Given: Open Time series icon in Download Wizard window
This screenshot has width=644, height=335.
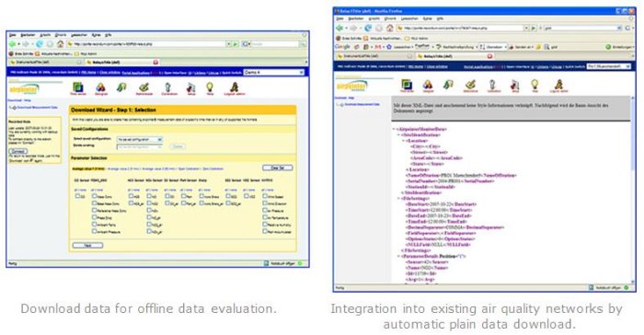Looking at the screenshot, I should click(x=78, y=88).
